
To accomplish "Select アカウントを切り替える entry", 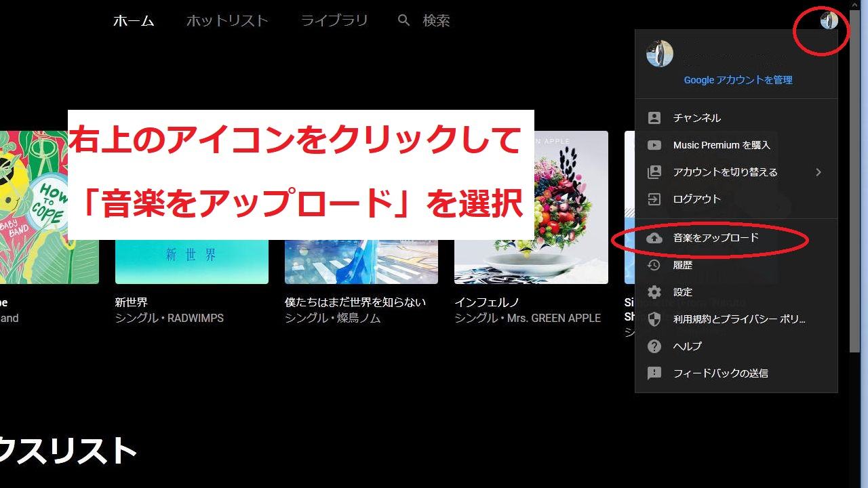I will pyautogui.click(x=736, y=172).
